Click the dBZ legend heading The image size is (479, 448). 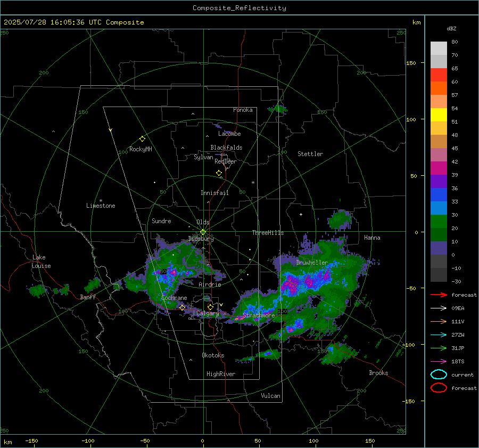click(451, 28)
